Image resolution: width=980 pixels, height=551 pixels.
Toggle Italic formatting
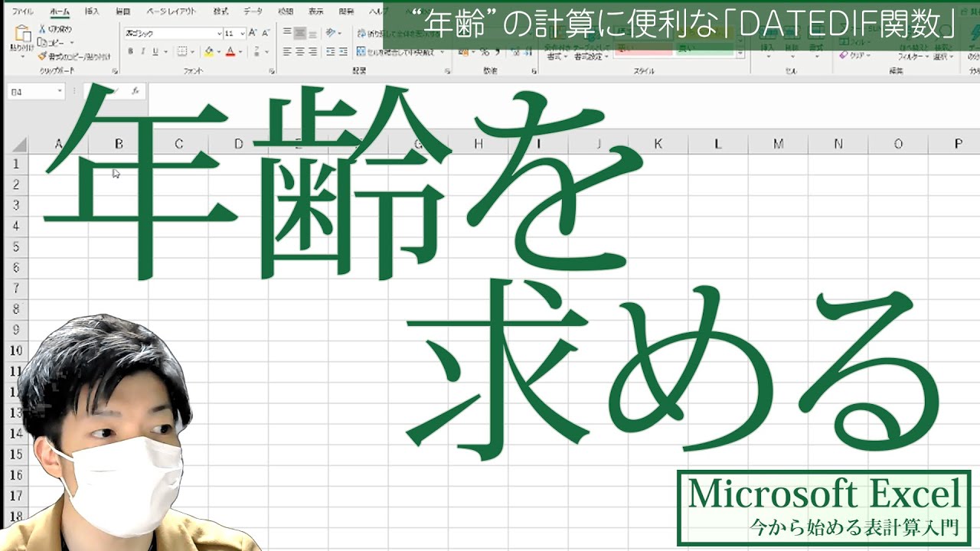(x=143, y=51)
